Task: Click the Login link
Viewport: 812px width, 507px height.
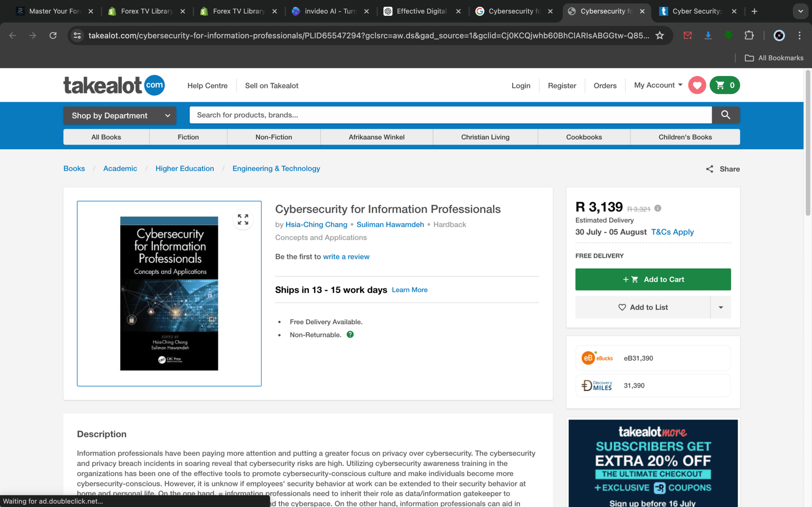Action: 521,85
